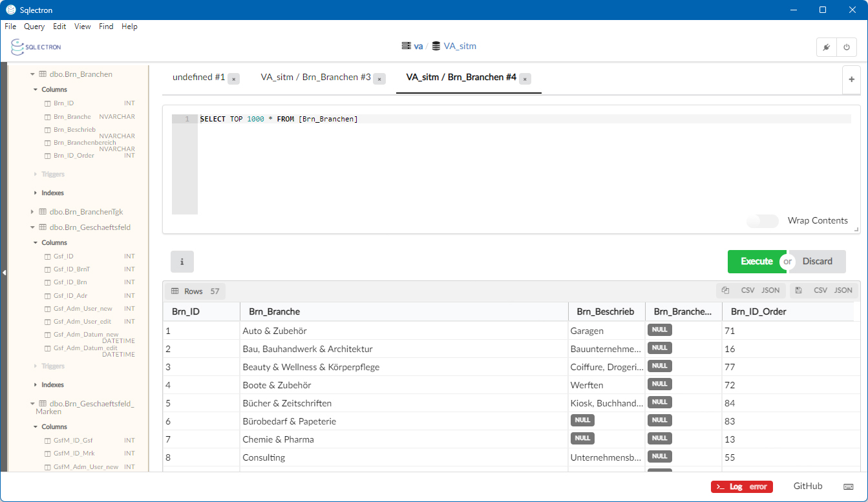Click the table icon next to dbo.Brn_Branchen
This screenshot has height=502, width=868.
tap(43, 74)
